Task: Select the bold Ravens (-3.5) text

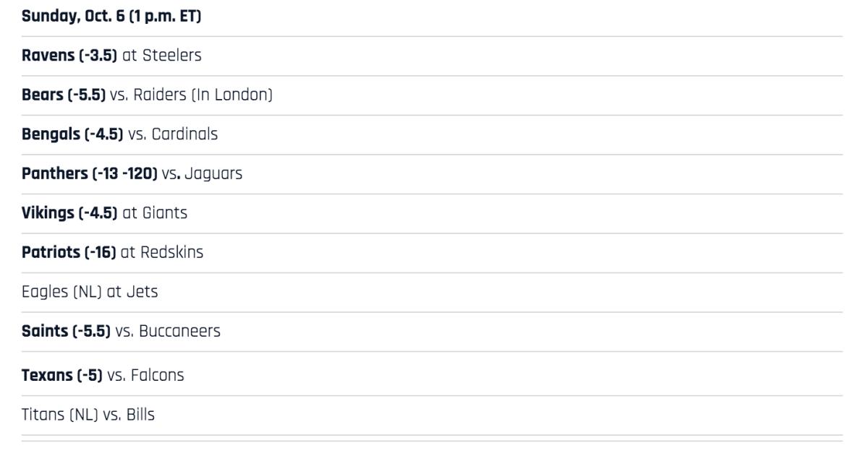Action: (x=69, y=56)
